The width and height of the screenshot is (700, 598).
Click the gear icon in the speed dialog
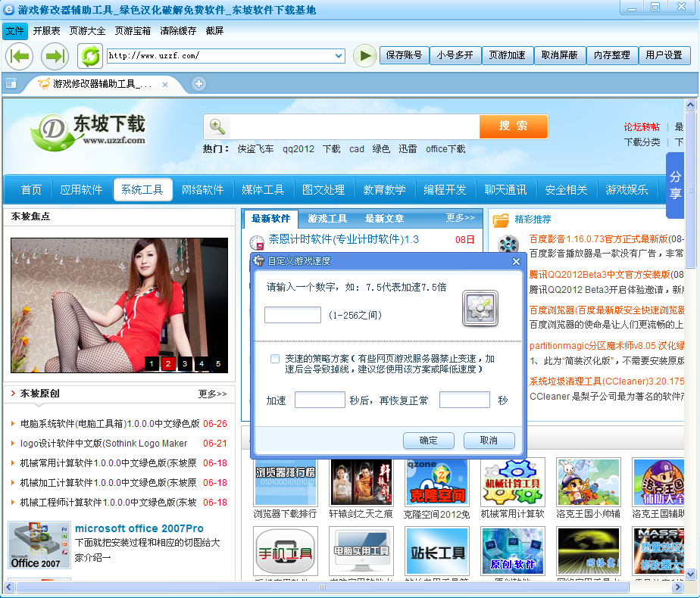click(480, 309)
